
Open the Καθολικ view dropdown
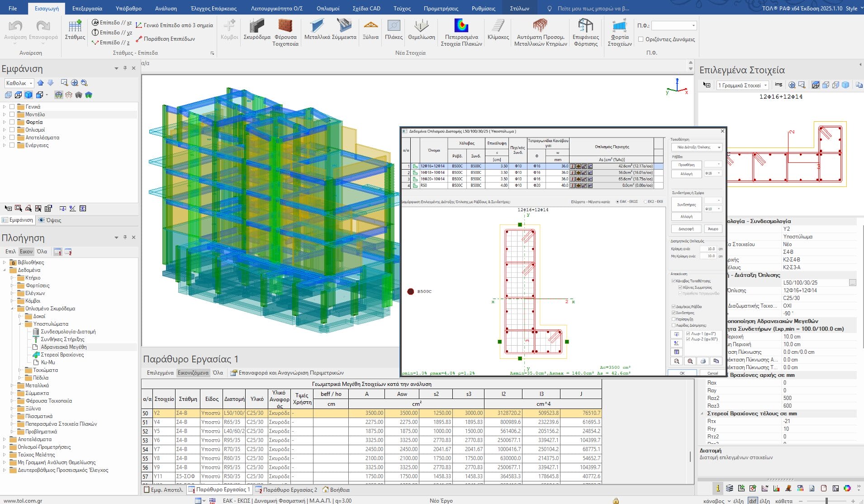(19, 83)
